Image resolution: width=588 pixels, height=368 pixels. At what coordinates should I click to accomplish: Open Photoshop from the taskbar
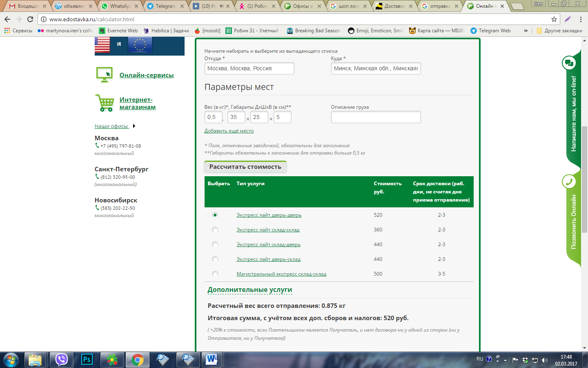pos(87,360)
